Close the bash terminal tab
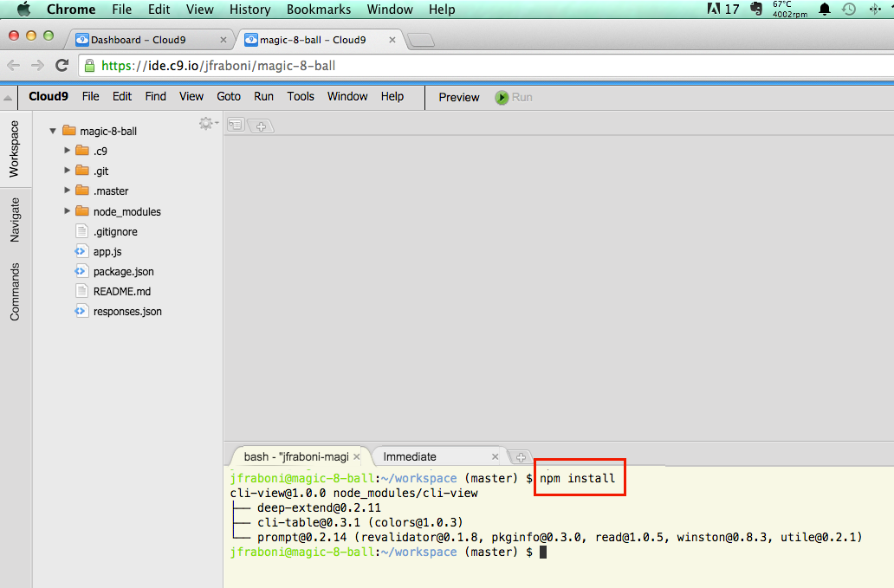The image size is (894, 588). click(x=356, y=457)
